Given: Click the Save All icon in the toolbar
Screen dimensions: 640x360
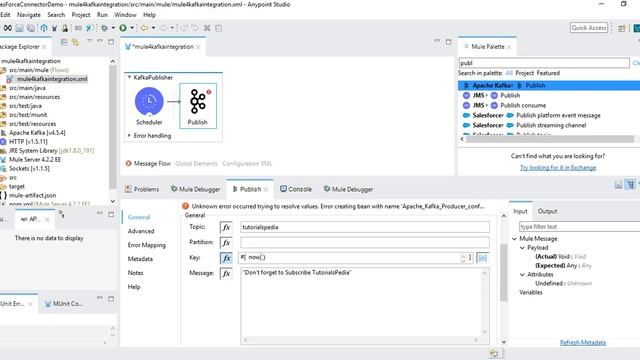Looking at the screenshot, I should (31, 28).
